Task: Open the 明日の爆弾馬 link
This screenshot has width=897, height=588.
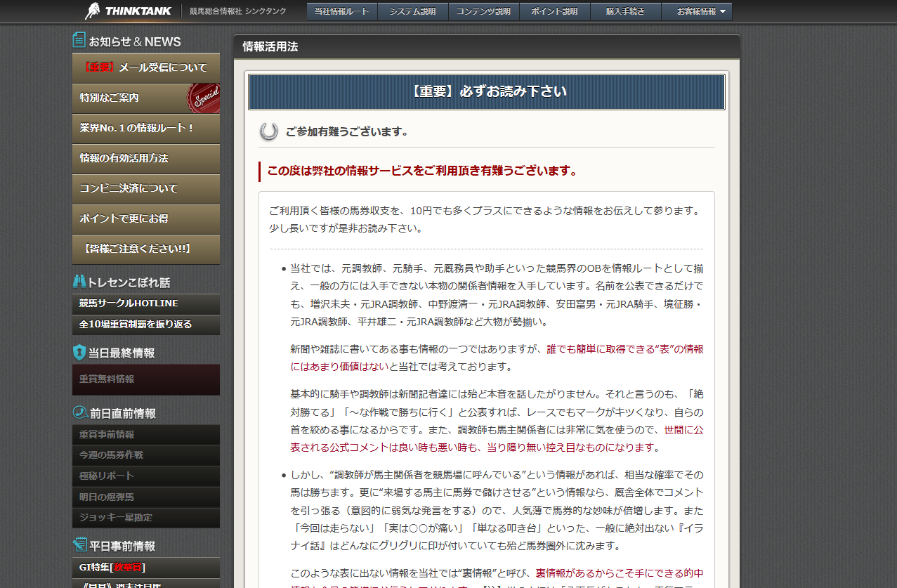Action: click(x=146, y=497)
